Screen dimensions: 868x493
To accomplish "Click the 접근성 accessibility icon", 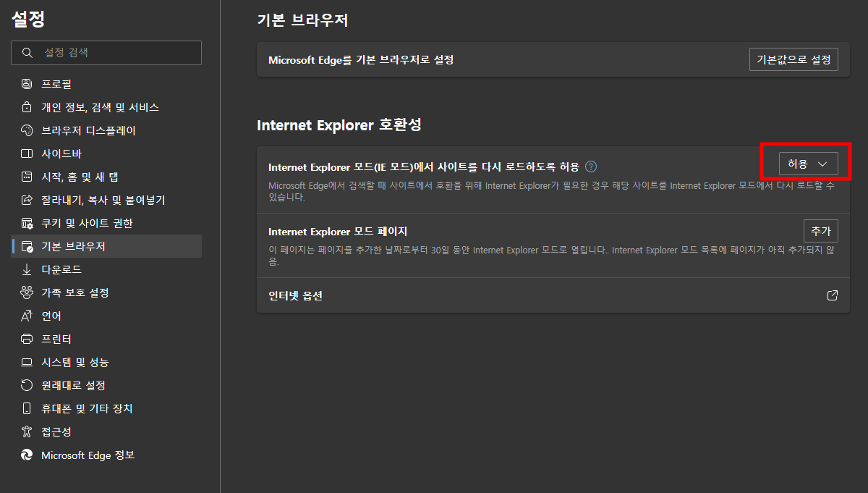I will 27,431.
